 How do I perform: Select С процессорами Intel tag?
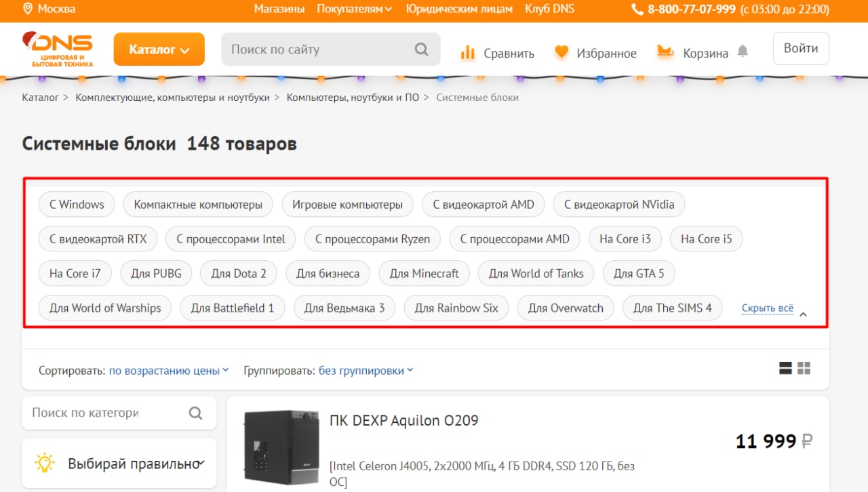pos(231,239)
